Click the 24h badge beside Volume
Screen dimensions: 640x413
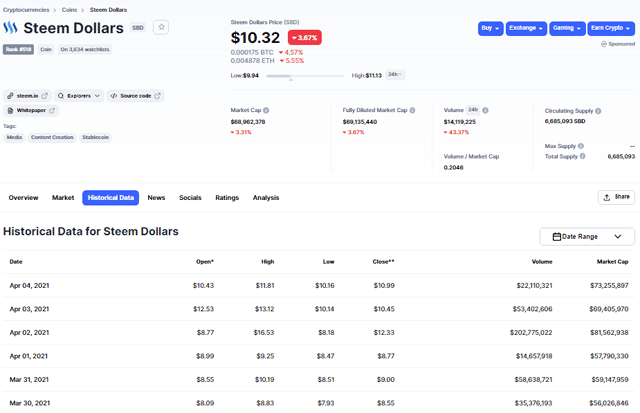[473, 110]
